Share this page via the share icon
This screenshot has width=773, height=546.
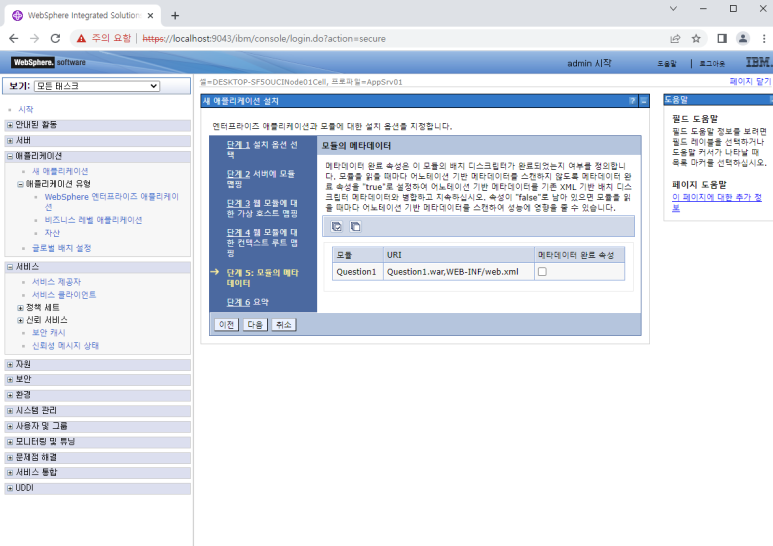pyautogui.click(x=675, y=38)
